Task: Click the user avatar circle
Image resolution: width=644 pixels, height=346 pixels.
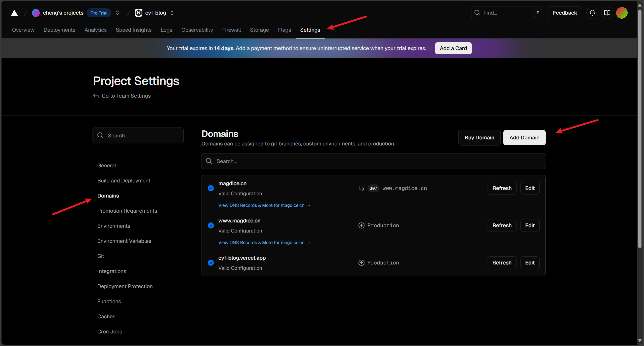Action: pos(622,13)
